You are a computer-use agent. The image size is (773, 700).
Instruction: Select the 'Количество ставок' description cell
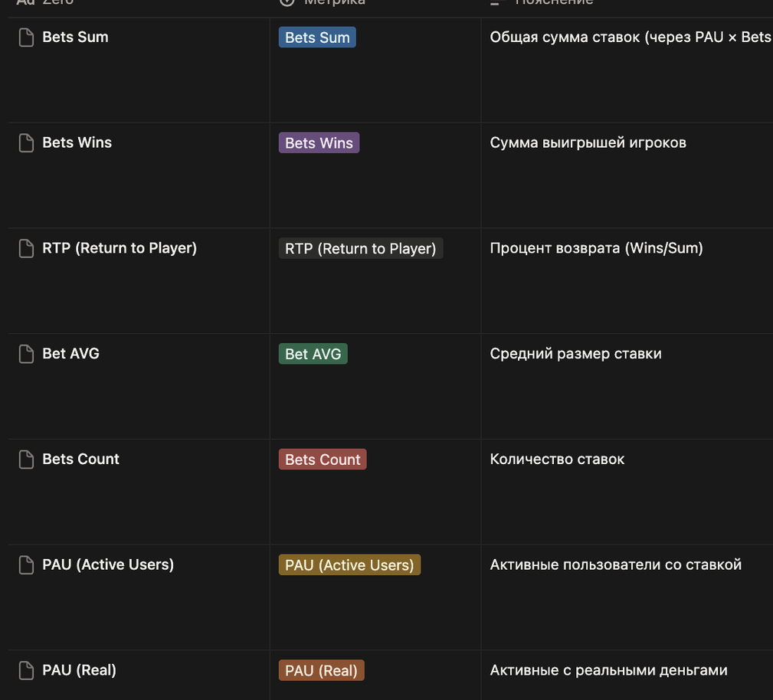(x=557, y=460)
